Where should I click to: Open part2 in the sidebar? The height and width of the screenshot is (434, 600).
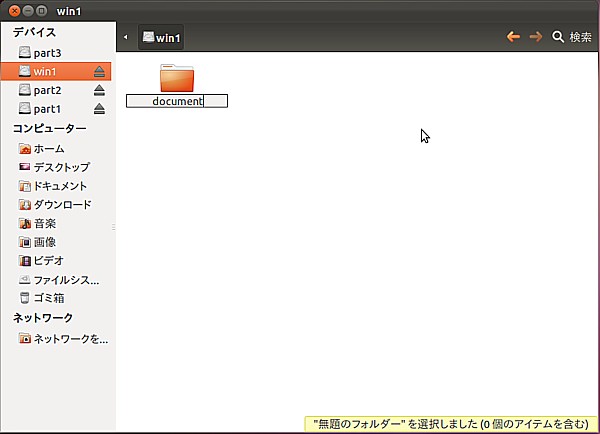(47, 90)
